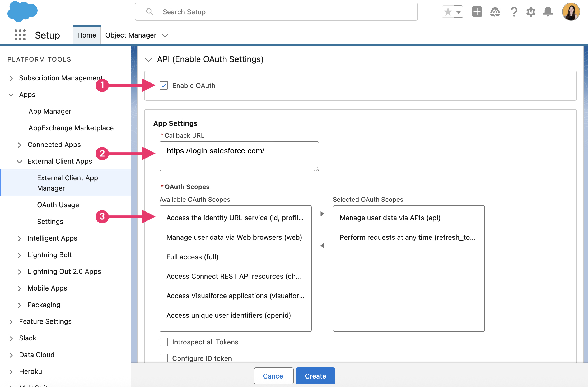Viewport: 588px width, 387px height.
Task: Open the App Launcher grid icon
Action: 20,35
